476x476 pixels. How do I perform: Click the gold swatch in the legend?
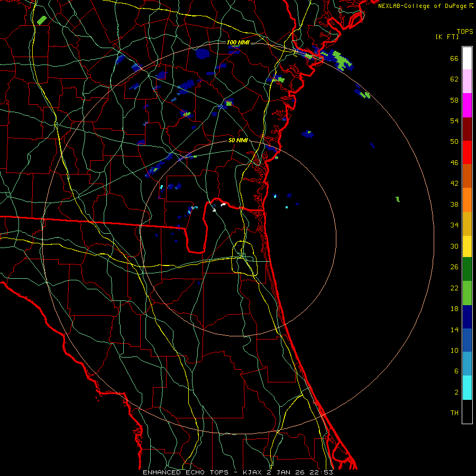click(467, 224)
